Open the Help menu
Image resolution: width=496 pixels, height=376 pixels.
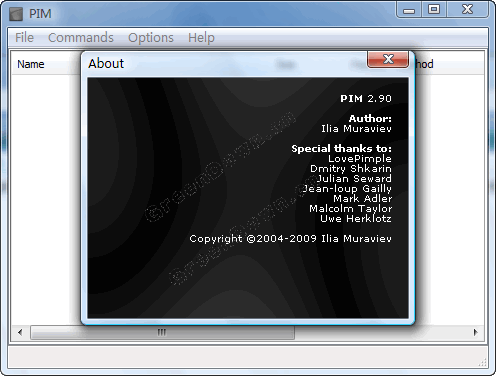coord(201,38)
